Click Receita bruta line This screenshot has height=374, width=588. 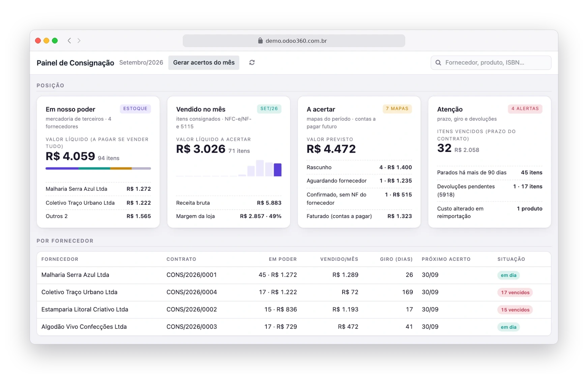tap(229, 203)
